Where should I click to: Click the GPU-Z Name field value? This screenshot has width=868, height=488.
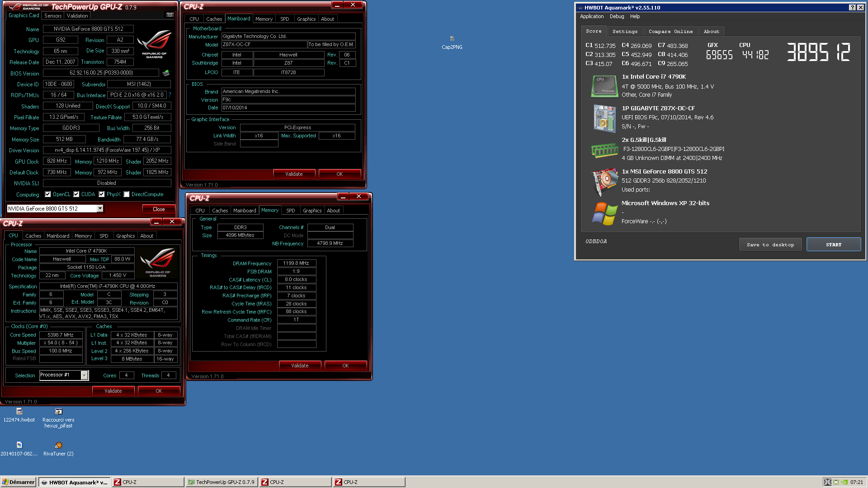pyautogui.click(x=88, y=29)
